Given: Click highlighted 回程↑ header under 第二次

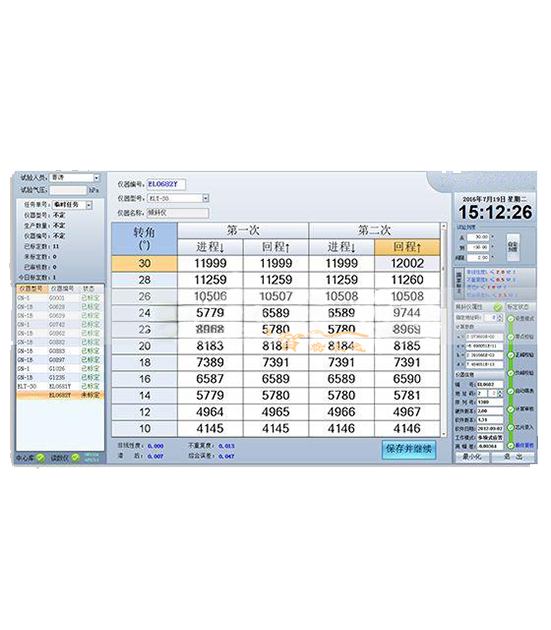Looking at the screenshot, I should coord(407,247).
